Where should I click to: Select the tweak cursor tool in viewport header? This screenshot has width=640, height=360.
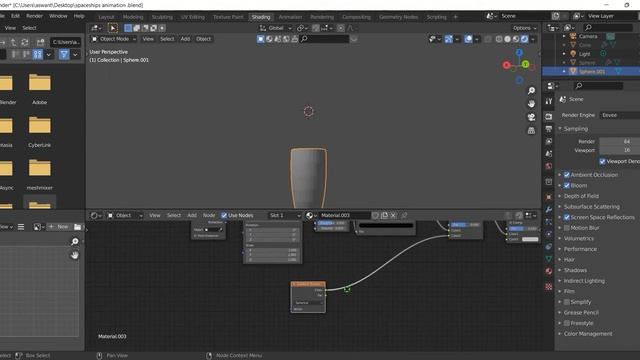pos(113,28)
